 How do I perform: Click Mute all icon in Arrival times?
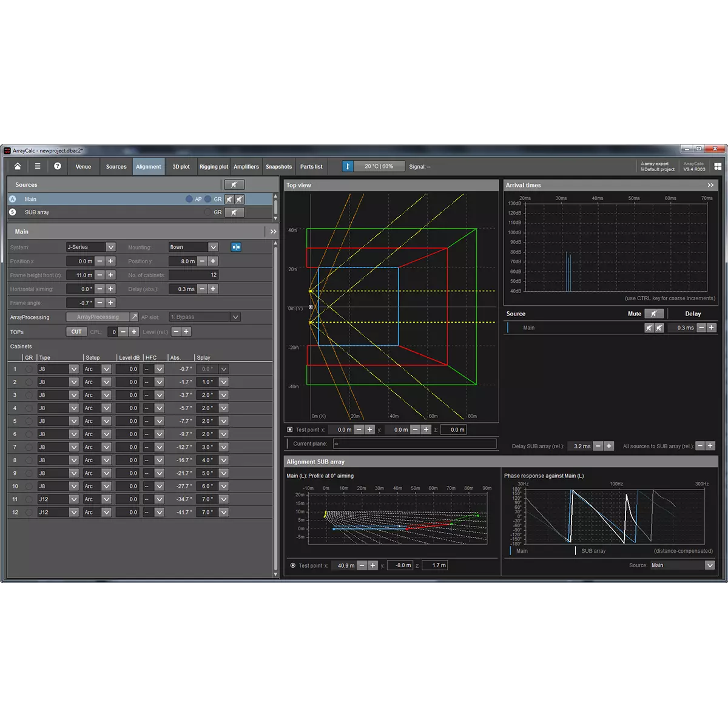pyautogui.click(x=653, y=314)
